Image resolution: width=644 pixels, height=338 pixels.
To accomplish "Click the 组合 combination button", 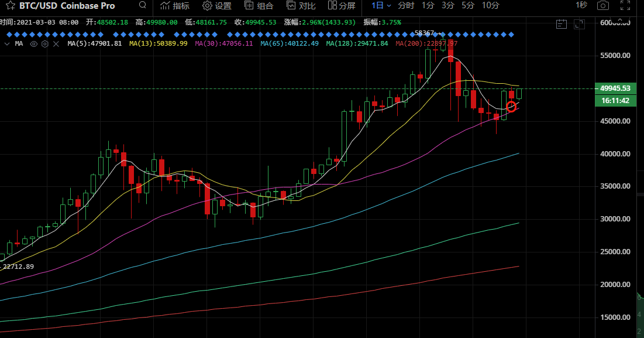I will point(259,6).
